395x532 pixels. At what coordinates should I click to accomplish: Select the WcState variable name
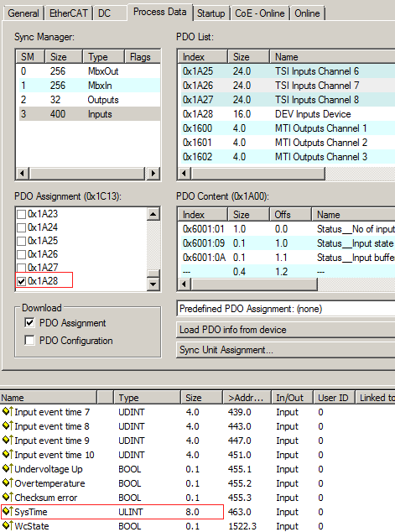[32, 526]
